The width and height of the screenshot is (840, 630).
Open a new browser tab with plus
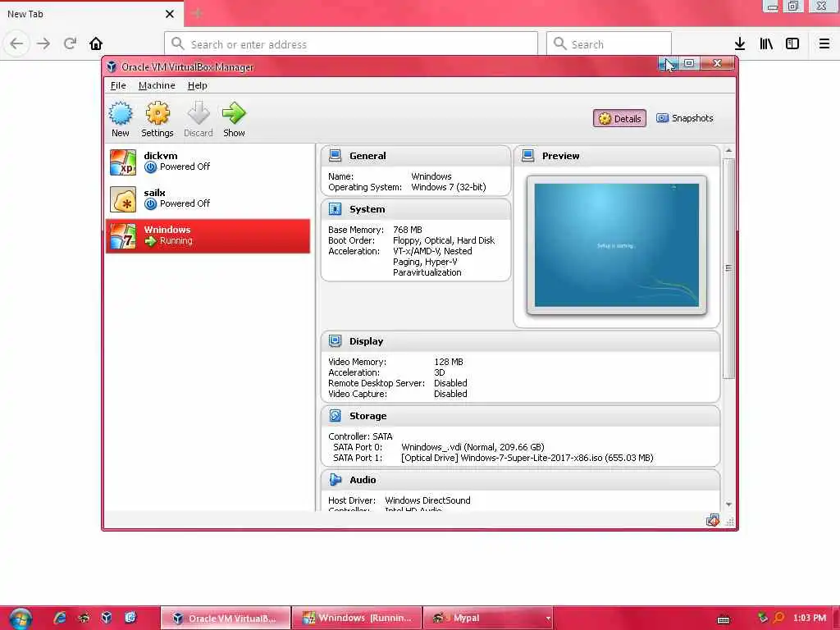(x=197, y=14)
